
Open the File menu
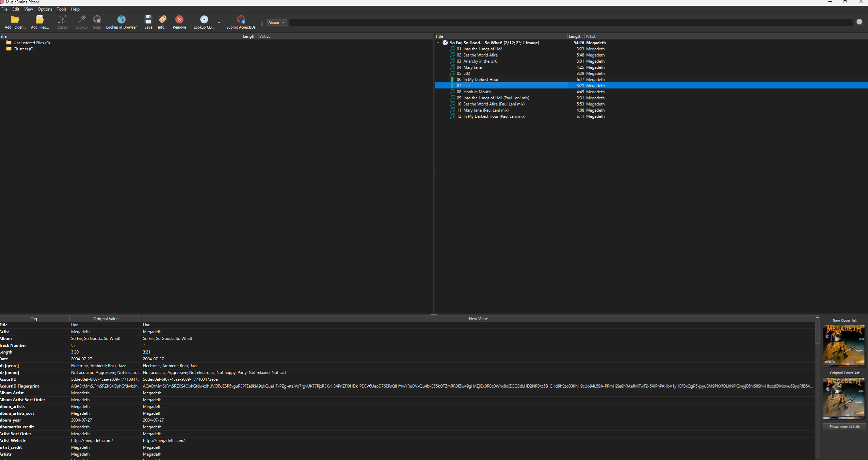(x=4, y=9)
